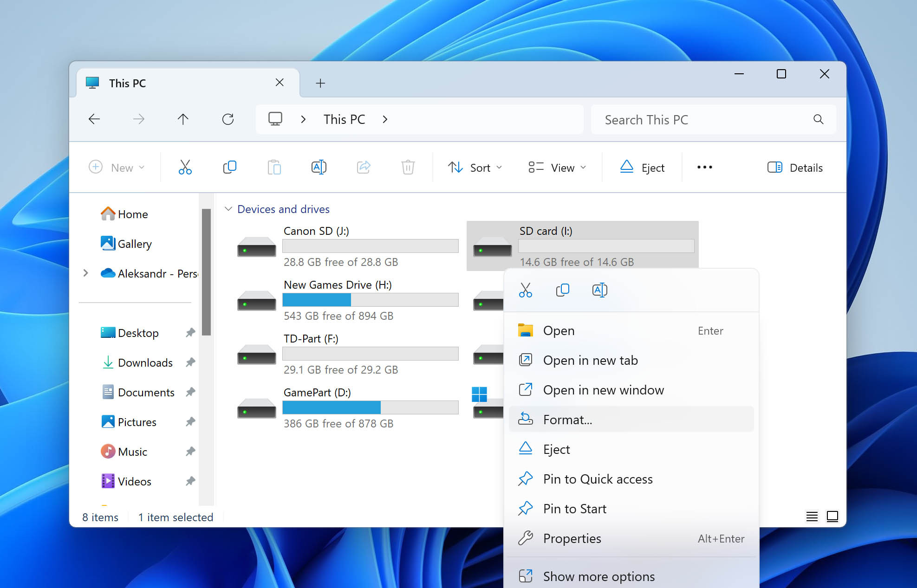This screenshot has height=588, width=917.
Task: Go forward with the forward arrow
Action: point(138,119)
